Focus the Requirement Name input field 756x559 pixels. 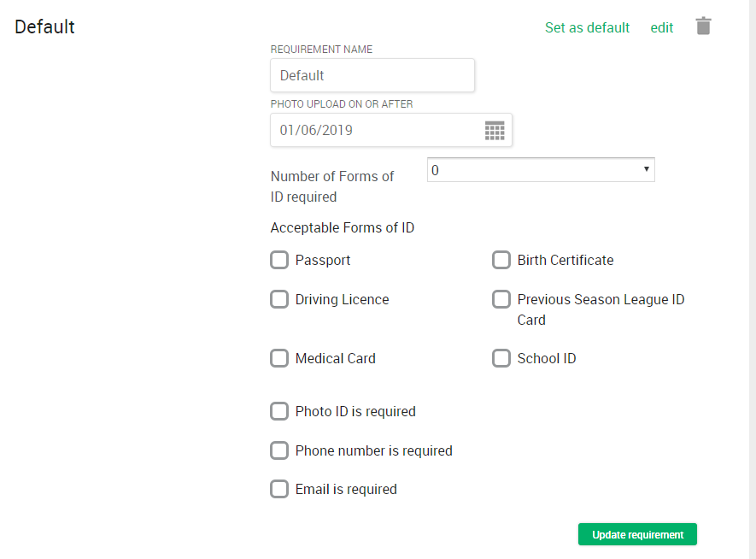tap(372, 75)
